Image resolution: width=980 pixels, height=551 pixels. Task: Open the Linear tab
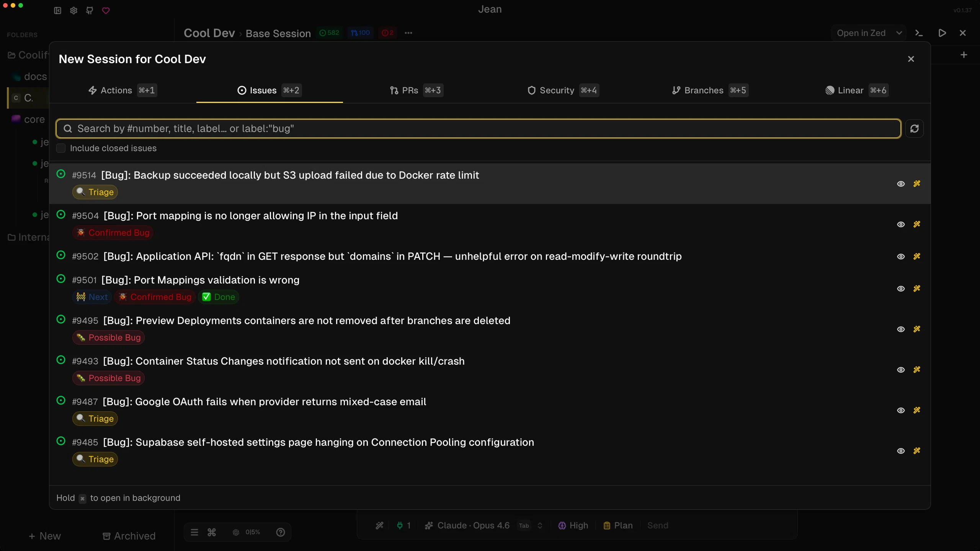[851, 90]
